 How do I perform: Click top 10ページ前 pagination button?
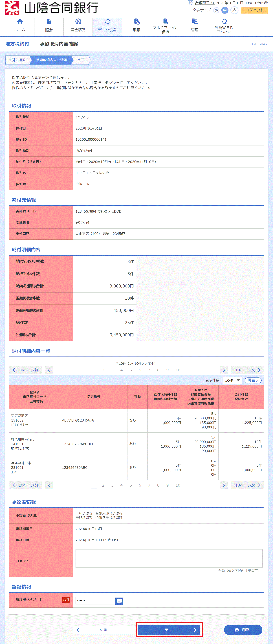26,370
